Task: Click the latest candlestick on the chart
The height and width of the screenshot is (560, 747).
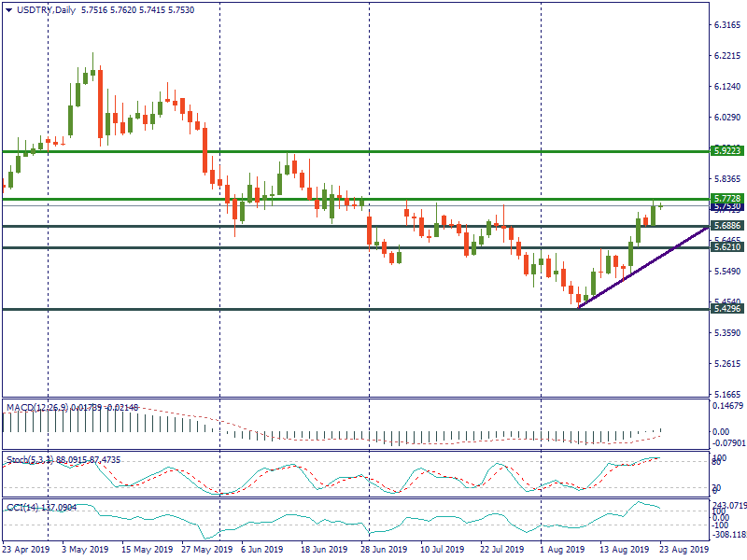Action: click(x=660, y=205)
